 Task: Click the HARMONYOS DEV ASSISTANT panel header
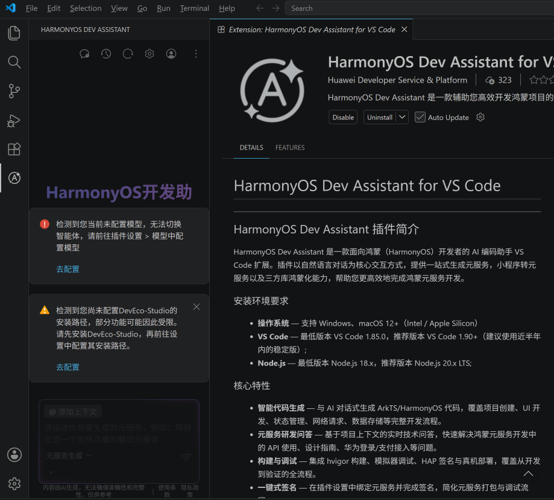(x=85, y=29)
